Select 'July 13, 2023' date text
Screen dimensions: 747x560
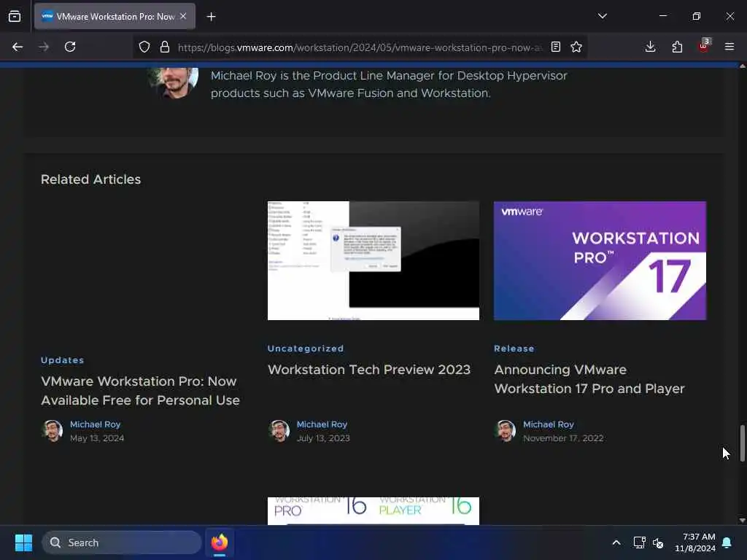coord(323,438)
